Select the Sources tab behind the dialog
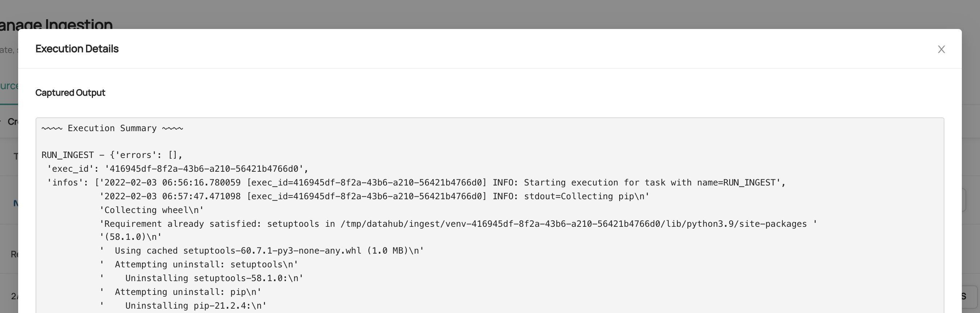The image size is (980, 313). tap(8, 86)
